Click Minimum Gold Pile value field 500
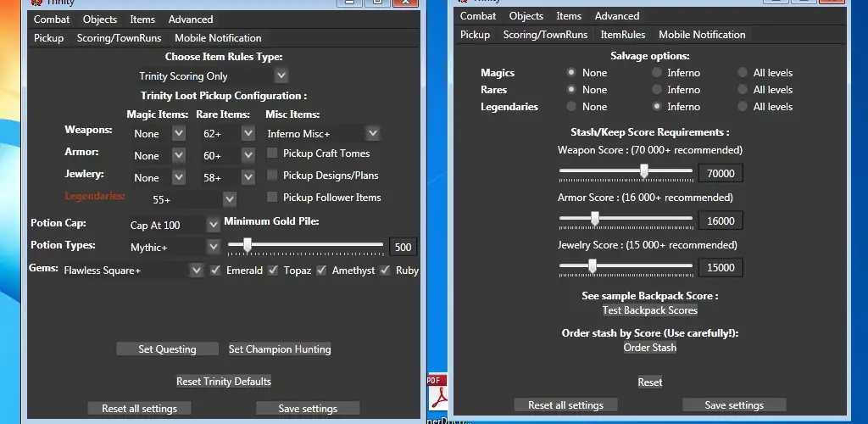 [x=403, y=247]
